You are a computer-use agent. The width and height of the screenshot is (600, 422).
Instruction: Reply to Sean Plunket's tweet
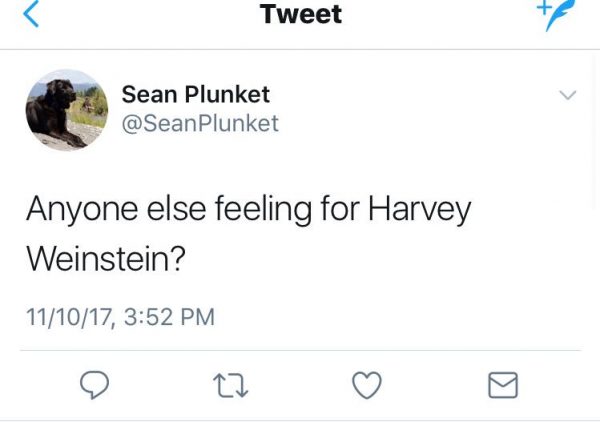(93, 385)
